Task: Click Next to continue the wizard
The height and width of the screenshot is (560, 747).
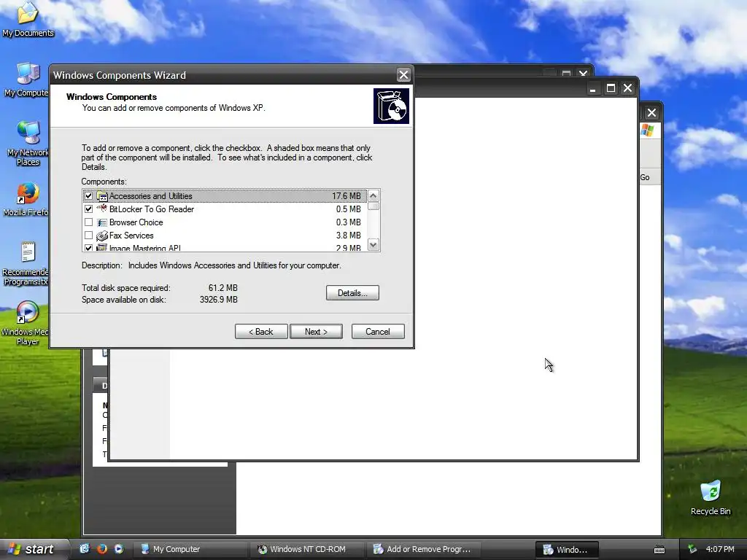Action: (317, 332)
